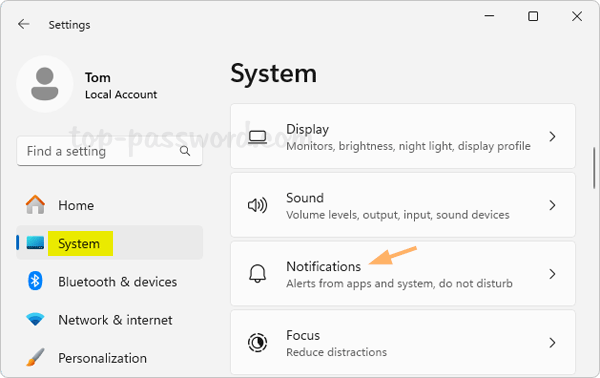The image size is (600, 378).
Task: Click the back arrow in Settings header
Action: pos(24,24)
